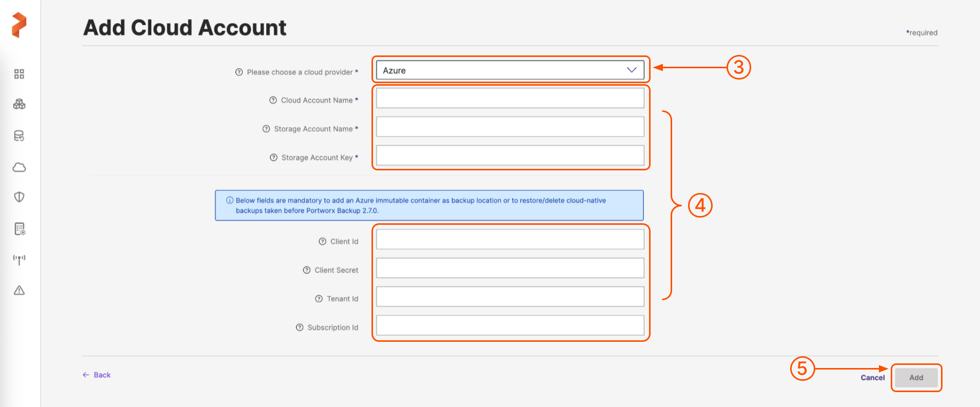
Task: Click the Cloud Account Name input field
Action: 509,98
